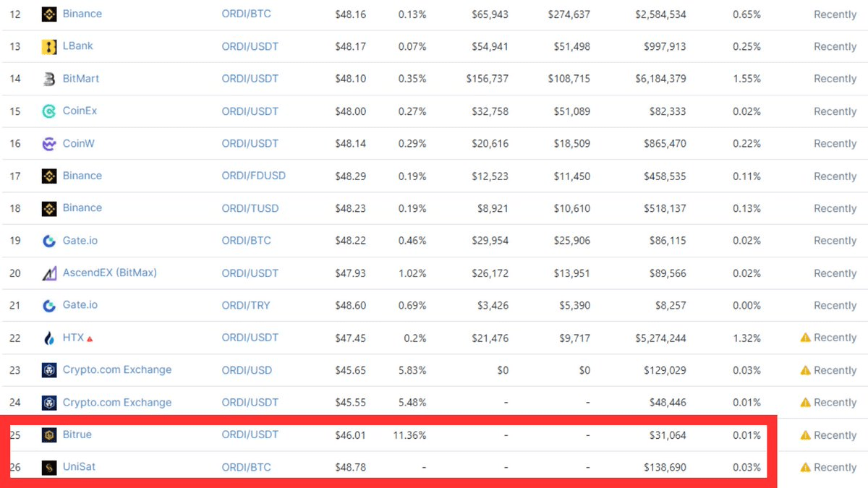The image size is (868, 488).
Task: Select the 1.02% spread for AscendEX
Action: pyautogui.click(x=412, y=273)
